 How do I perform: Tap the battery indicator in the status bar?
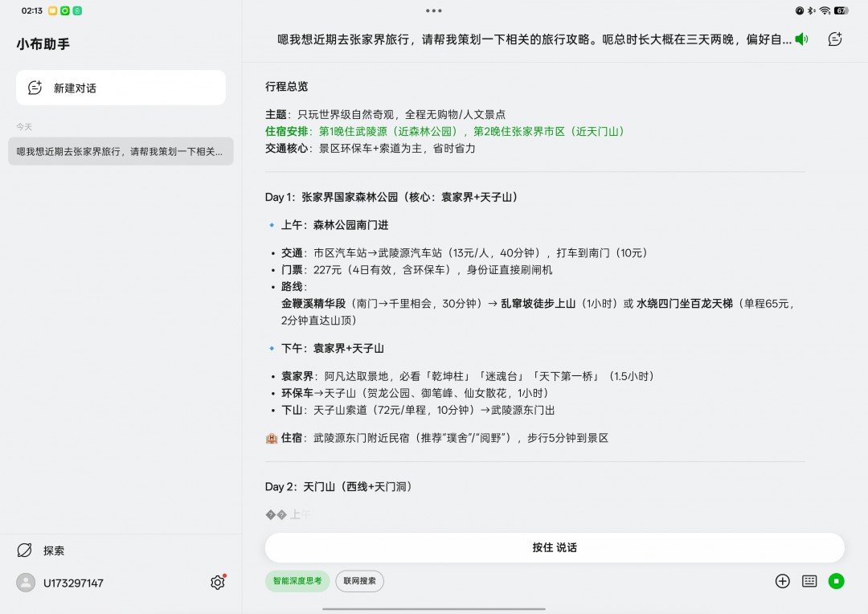tap(841, 10)
